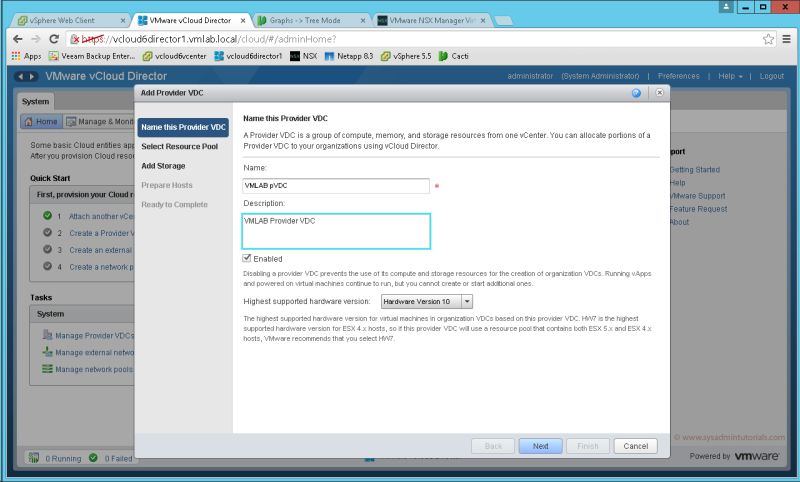
Task: Click Attach another vCenter quick start link
Action: 102,216
